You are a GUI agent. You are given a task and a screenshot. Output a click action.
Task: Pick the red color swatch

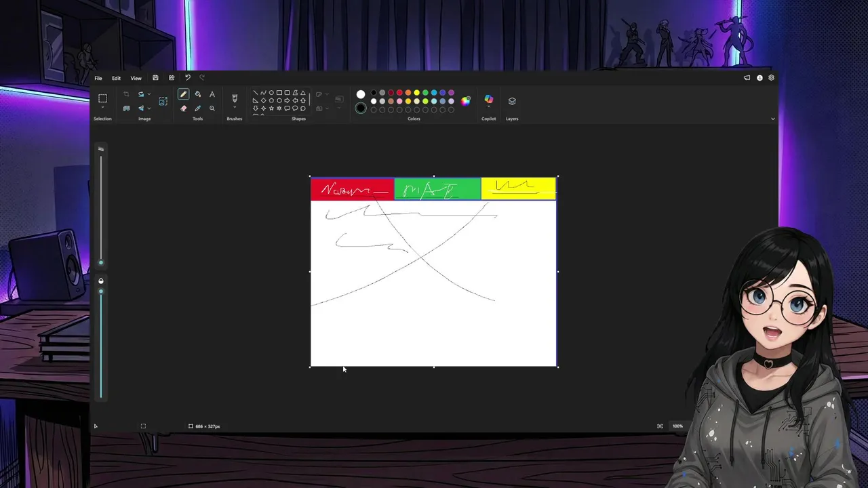pyautogui.click(x=399, y=93)
